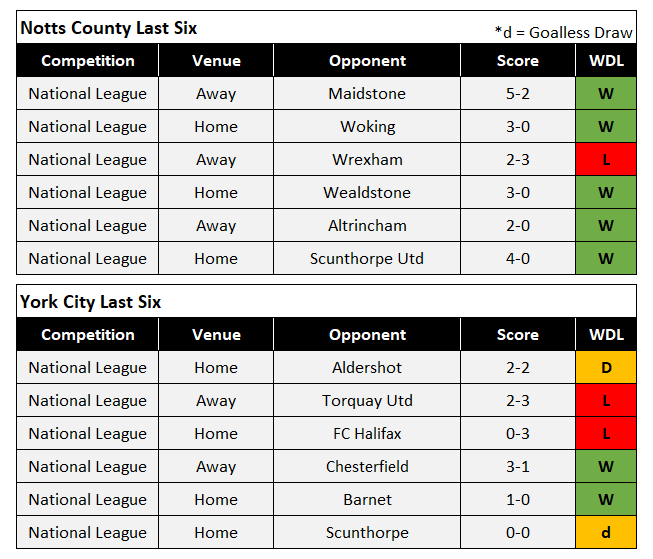Click the FC Halifax opponent cell
The height and width of the screenshot is (559, 653).
367,434
